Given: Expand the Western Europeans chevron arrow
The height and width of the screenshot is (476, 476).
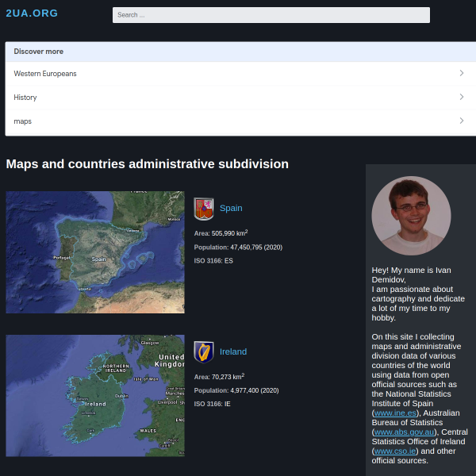Looking at the screenshot, I should coord(462,73).
